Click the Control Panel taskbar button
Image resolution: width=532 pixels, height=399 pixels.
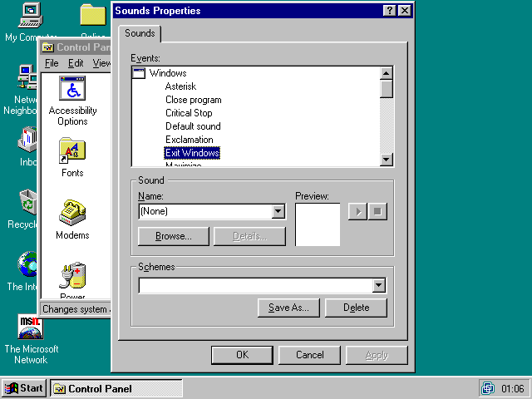coord(116,388)
